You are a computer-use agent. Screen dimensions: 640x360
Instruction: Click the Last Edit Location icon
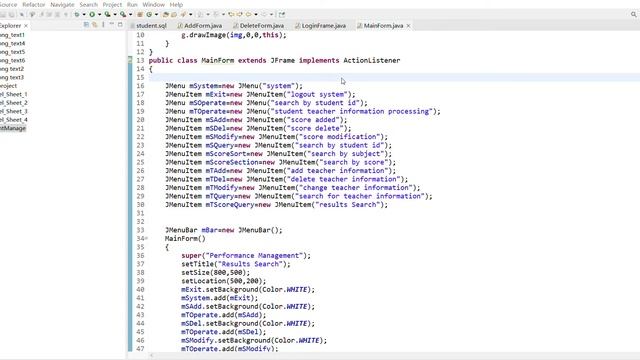coord(231,14)
